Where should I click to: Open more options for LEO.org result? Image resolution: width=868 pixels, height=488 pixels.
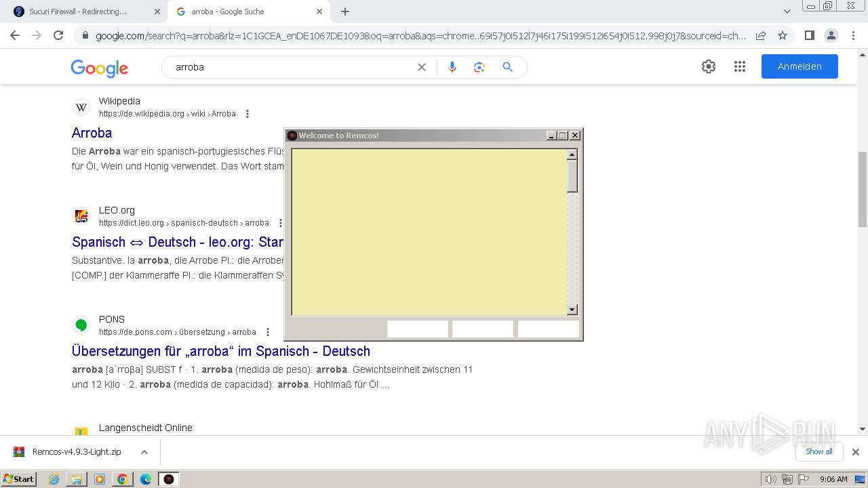pos(280,223)
